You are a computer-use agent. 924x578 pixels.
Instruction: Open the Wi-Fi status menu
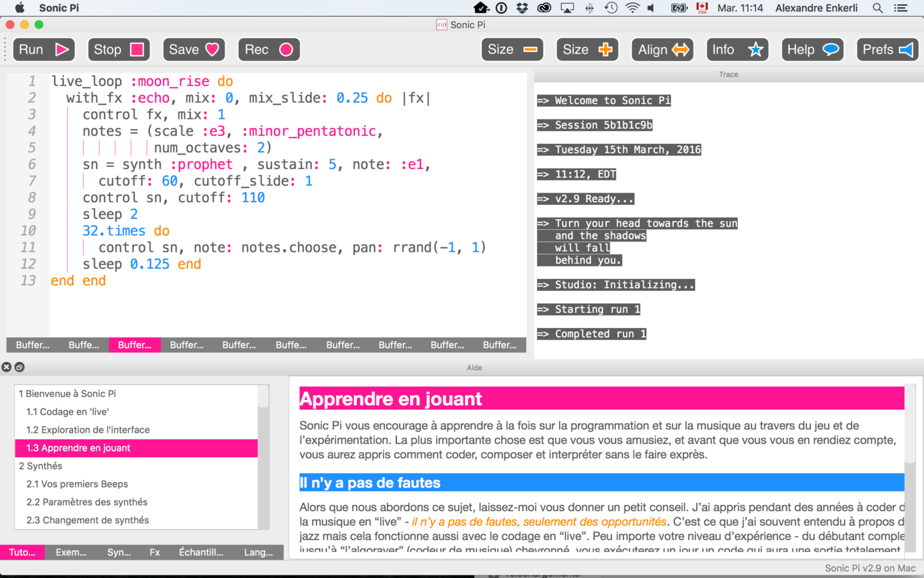pyautogui.click(x=632, y=8)
